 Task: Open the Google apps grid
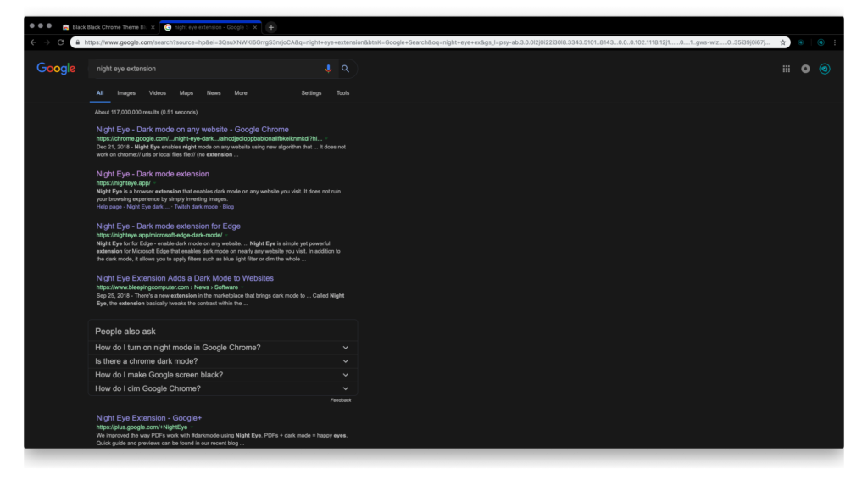click(786, 69)
